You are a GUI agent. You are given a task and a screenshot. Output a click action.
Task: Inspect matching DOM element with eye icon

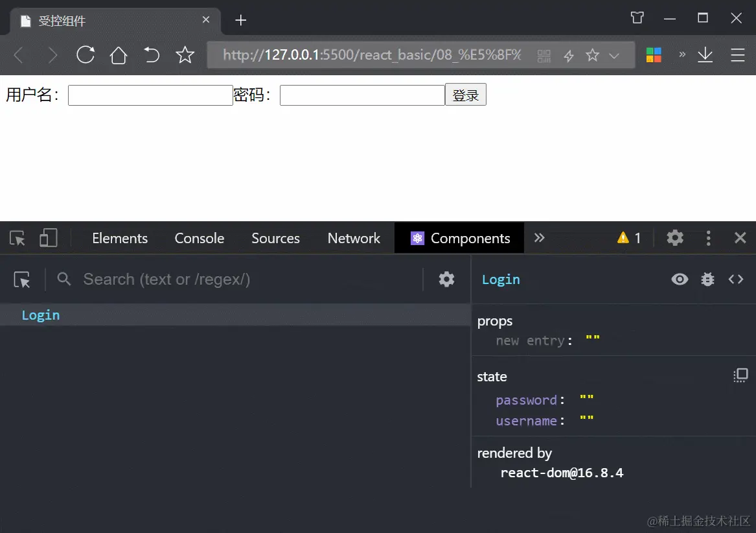(680, 279)
